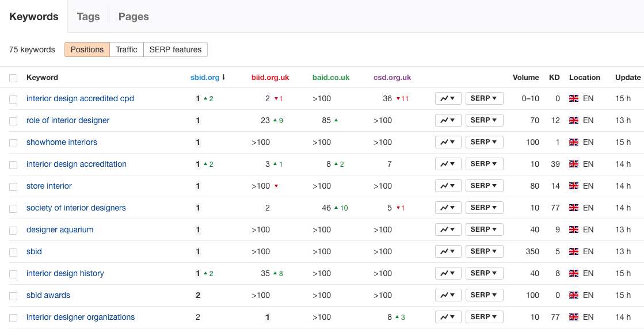This screenshot has width=644, height=329.
Task: Open keyword 'sbid awards'
Action: coord(48,295)
